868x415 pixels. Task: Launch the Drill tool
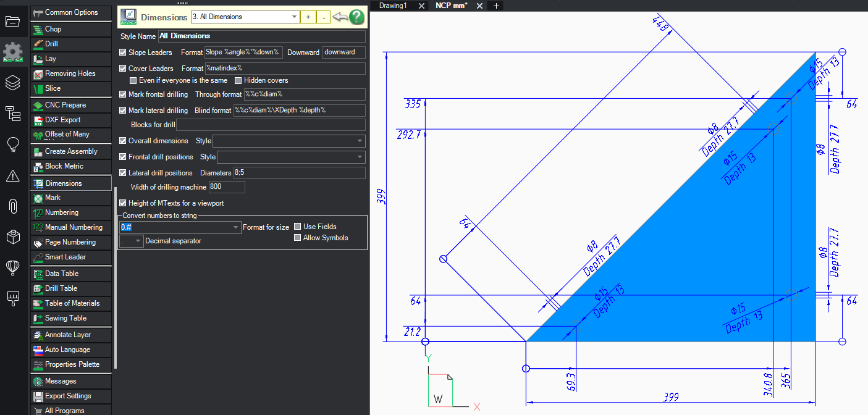[x=71, y=44]
